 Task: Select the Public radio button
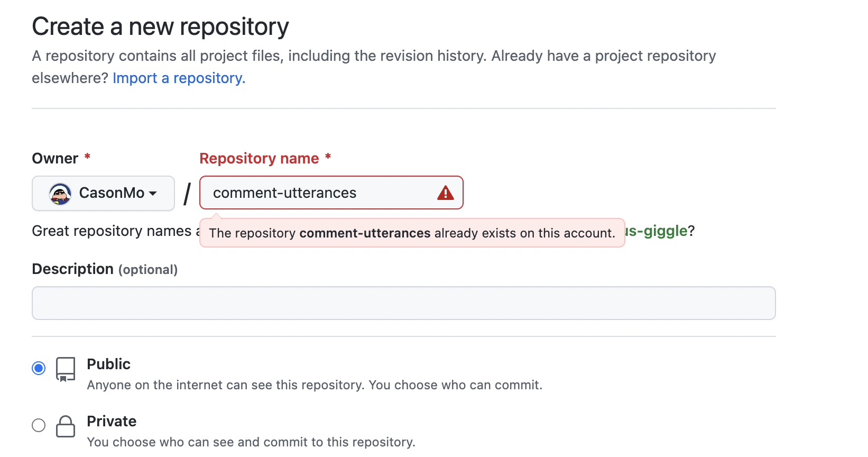pyautogui.click(x=39, y=368)
